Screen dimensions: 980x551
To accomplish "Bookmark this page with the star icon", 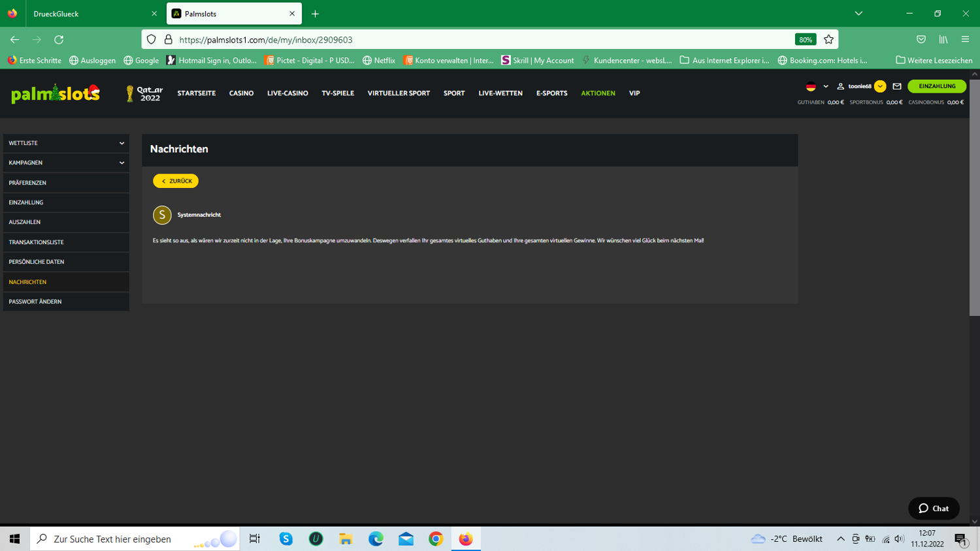I will pos(828,40).
